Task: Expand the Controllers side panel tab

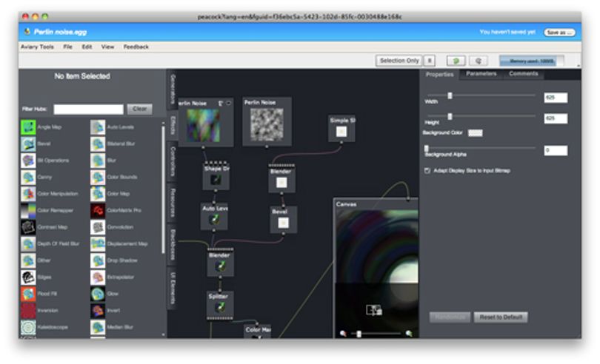Action: (173, 162)
